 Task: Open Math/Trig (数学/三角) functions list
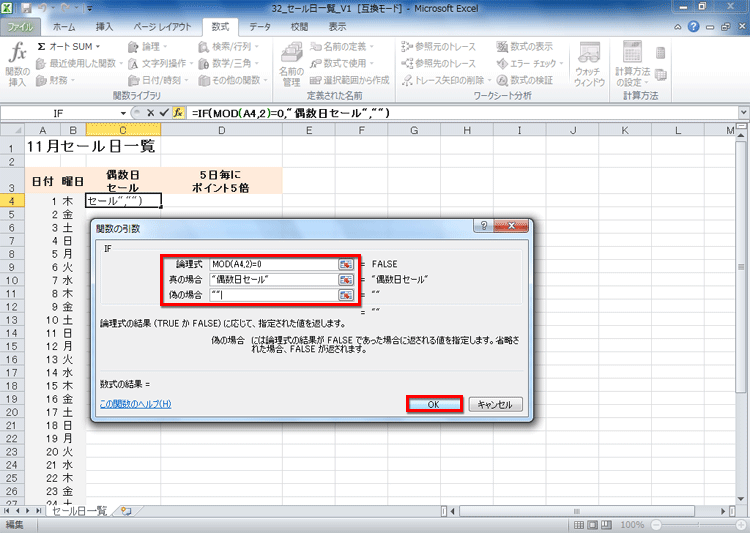pyautogui.click(x=228, y=63)
